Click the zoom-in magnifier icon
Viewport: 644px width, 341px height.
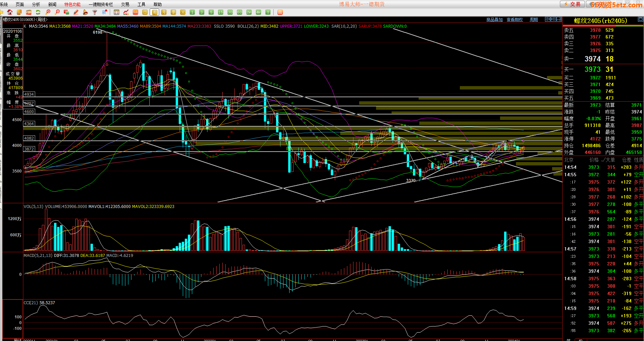(x=48, y=12)
